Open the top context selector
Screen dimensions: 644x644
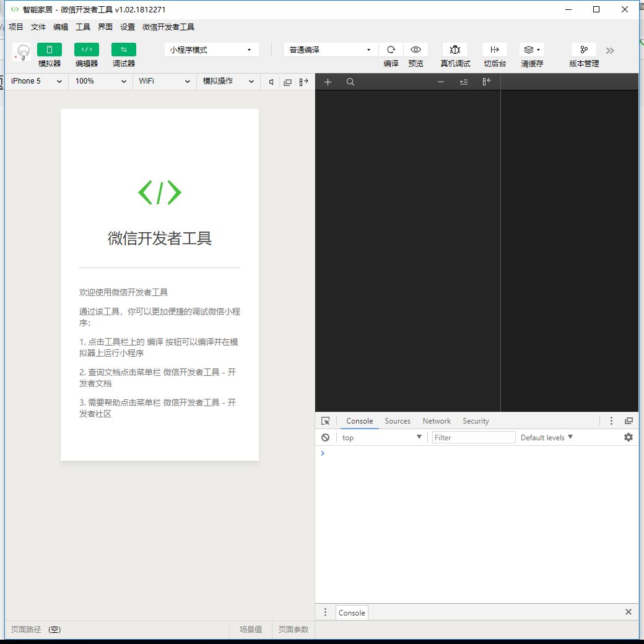click(x=382, y=438)
